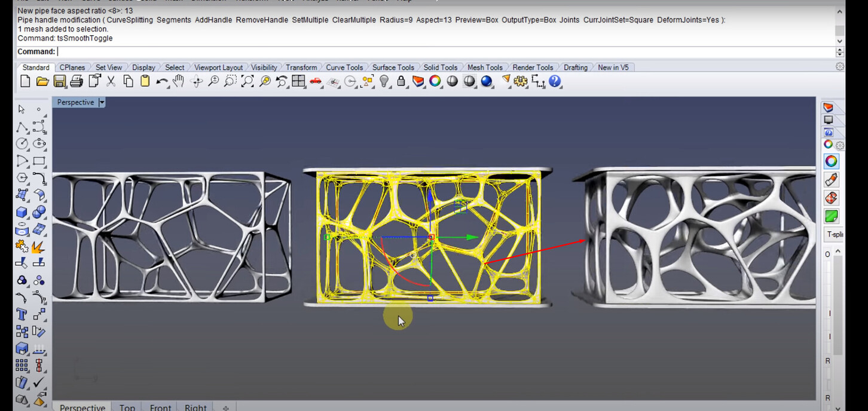Select the Text object tool

[x=22, y=314]
